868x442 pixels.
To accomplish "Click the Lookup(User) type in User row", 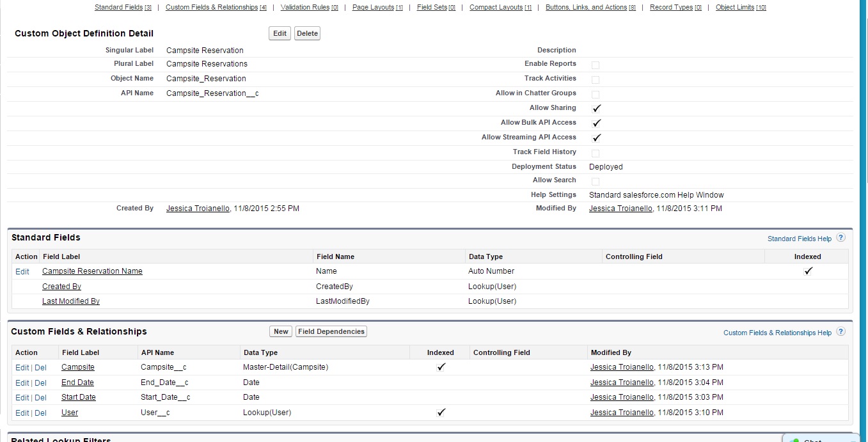I will click(x=267, y=413).
